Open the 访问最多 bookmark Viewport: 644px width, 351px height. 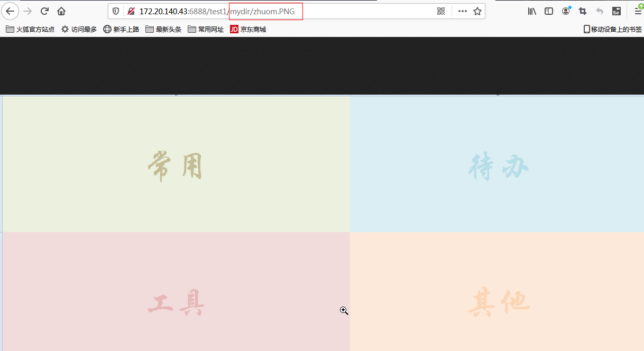coord(79,29)
